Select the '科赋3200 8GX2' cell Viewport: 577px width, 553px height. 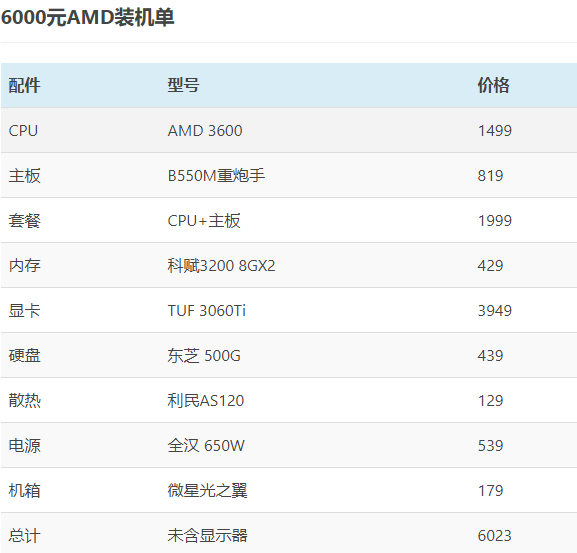click(221, 266)
